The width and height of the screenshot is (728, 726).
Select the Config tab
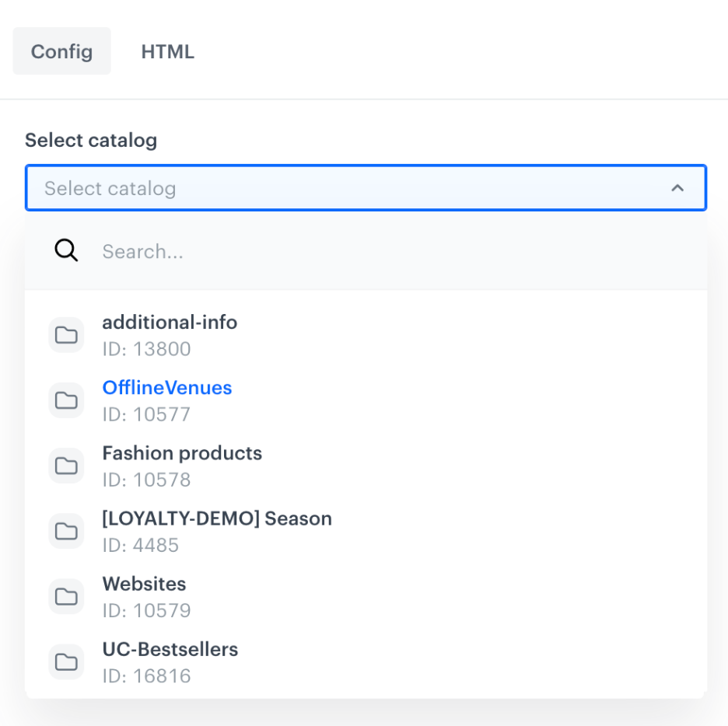click(x=61, y=51)
